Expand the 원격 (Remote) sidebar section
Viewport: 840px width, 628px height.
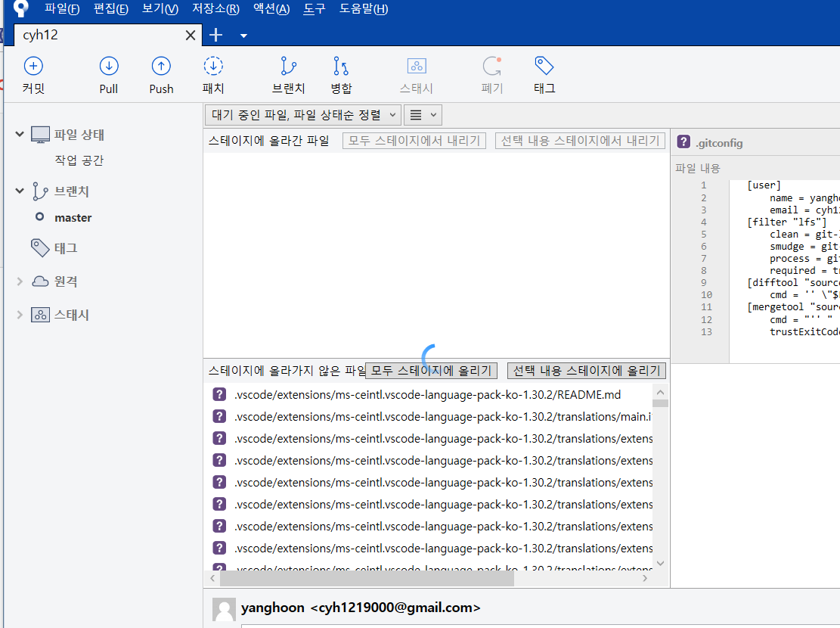(x=20, y=281)
